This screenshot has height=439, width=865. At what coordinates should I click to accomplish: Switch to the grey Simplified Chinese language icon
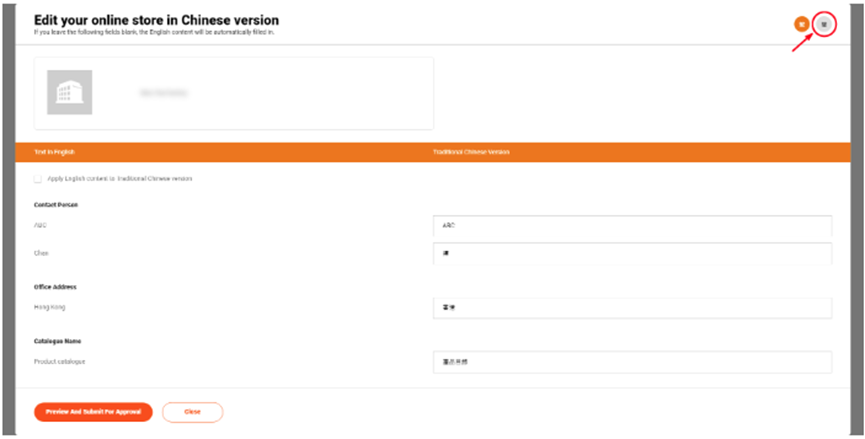pyautogui.click(x=824, y=24)
